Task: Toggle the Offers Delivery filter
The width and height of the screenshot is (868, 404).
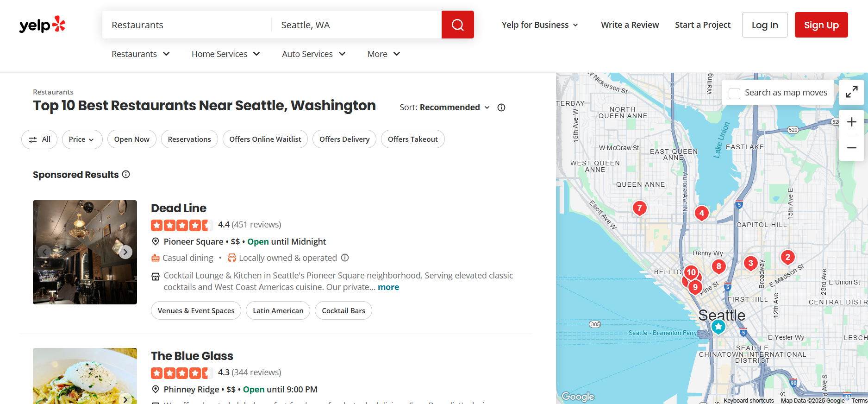Action: [344, 139]
